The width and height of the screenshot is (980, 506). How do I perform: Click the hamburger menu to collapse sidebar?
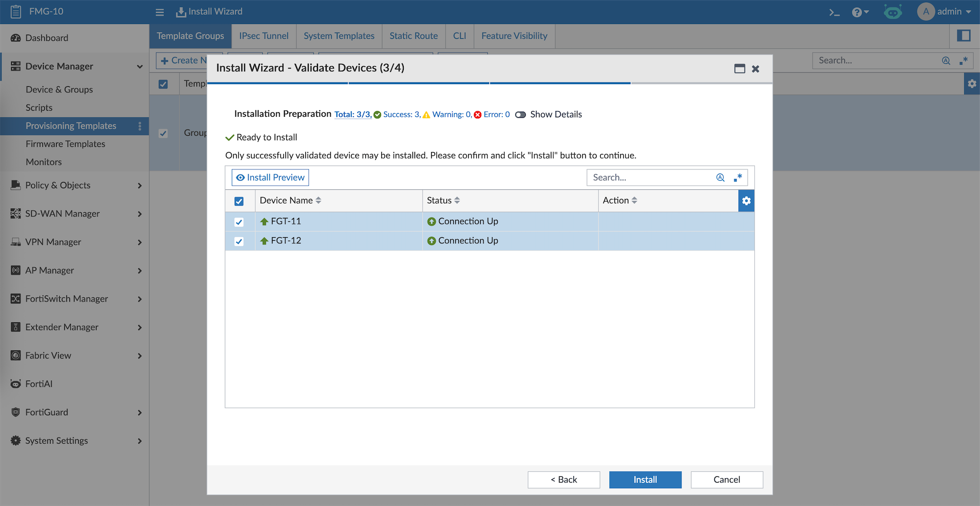coord(160,12)
